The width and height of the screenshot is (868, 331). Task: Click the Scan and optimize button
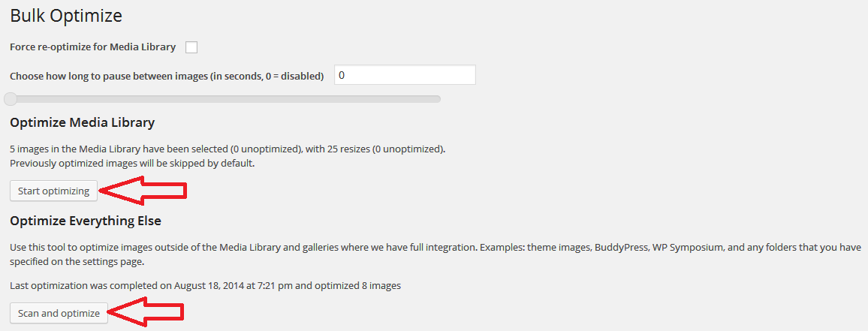click(59, 313)
